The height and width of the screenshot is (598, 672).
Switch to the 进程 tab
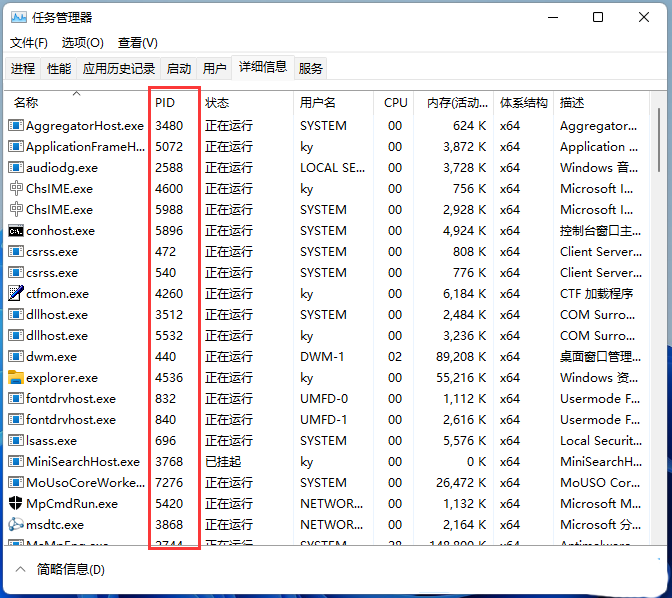click(x=23, y=69)
